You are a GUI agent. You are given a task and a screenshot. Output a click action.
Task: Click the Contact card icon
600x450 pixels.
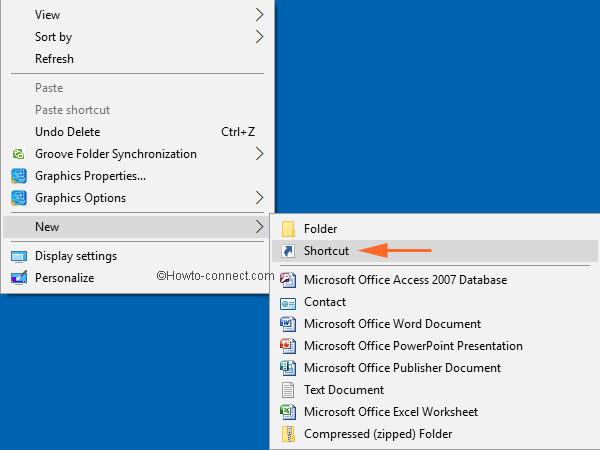point(288,302)
